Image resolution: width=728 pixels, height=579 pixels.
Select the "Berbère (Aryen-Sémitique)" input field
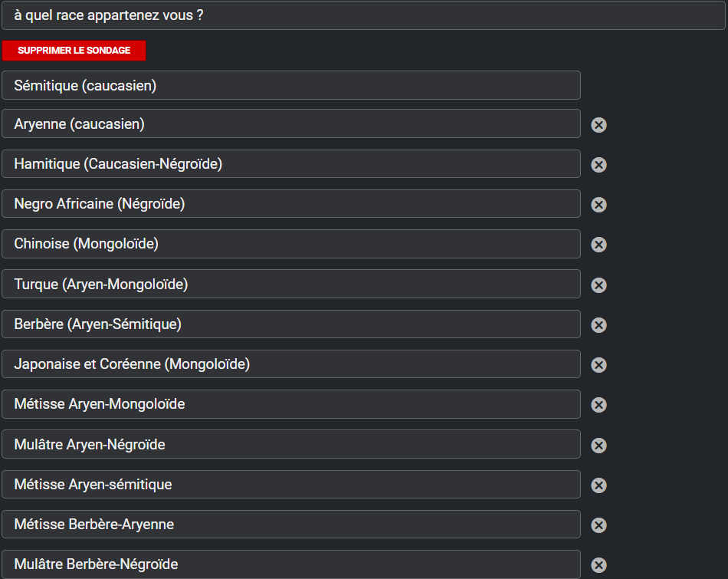(291, 324)
